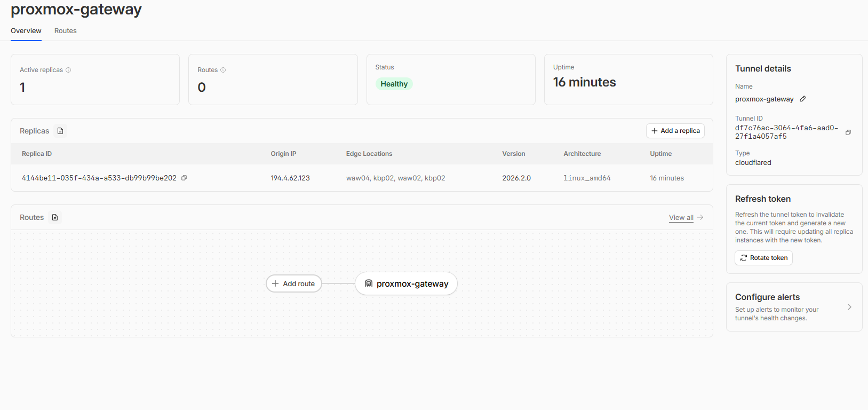This screenshot has height=410, width=868.
Task: Click the Edge Locations column header
Action: (369, 154)
